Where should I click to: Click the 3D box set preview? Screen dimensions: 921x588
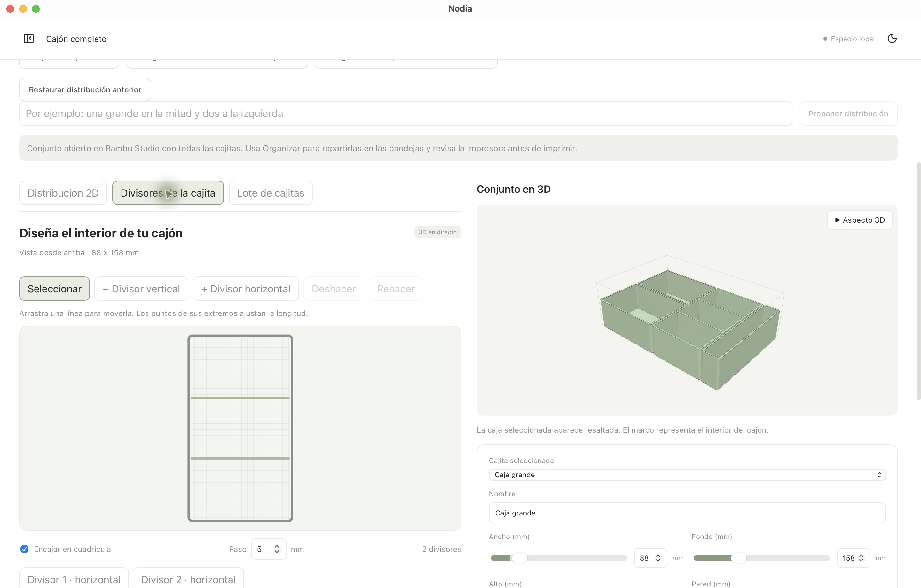click(x=687, y=310)
